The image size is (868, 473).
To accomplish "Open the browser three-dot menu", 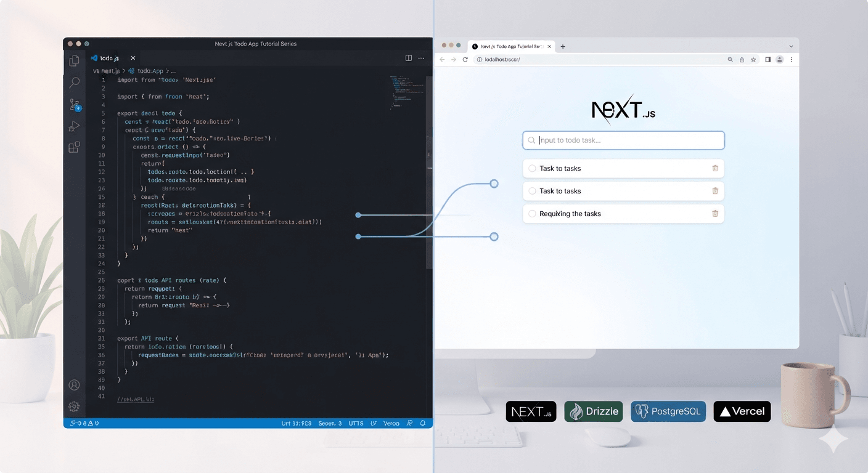I will (x=791, y=60).
